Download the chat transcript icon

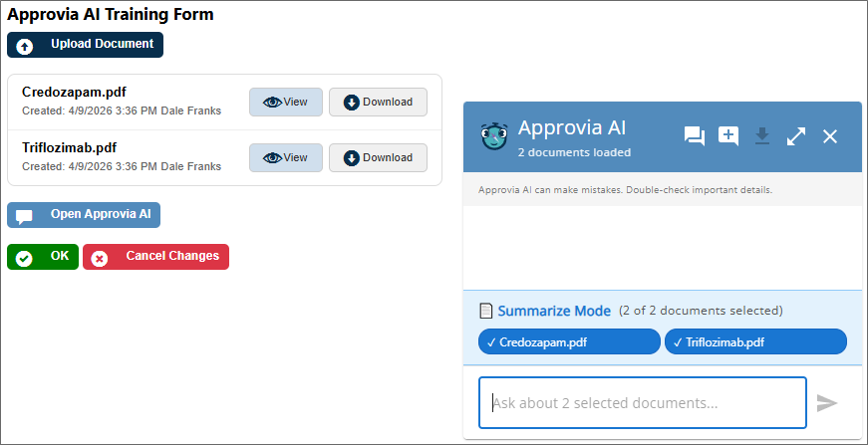[x=762, y=136]
